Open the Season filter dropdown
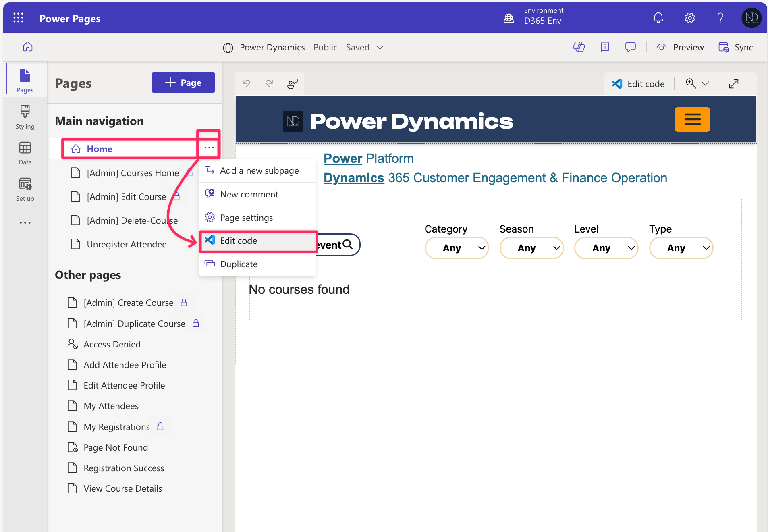The width and height of the screenshot is (768, 532). [531, 248]
